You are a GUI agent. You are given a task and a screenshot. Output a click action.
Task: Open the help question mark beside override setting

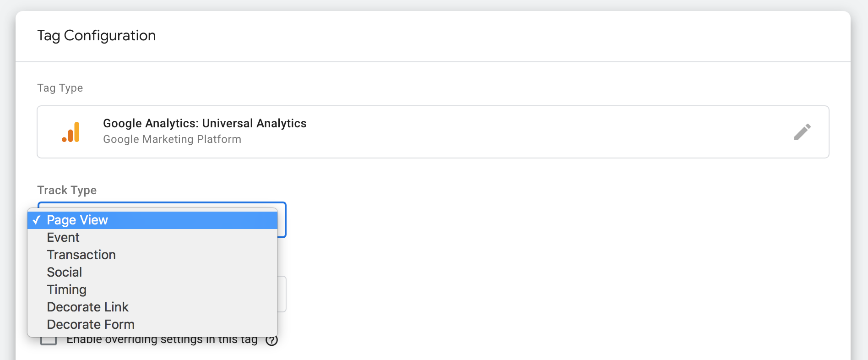272,341
